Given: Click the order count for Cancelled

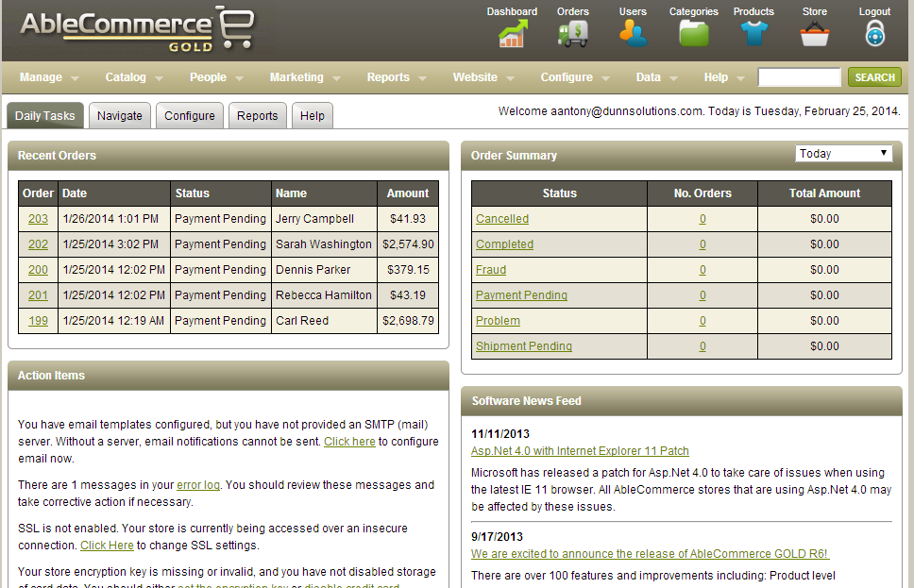Looking at the screenshot, I should point(702,219).
